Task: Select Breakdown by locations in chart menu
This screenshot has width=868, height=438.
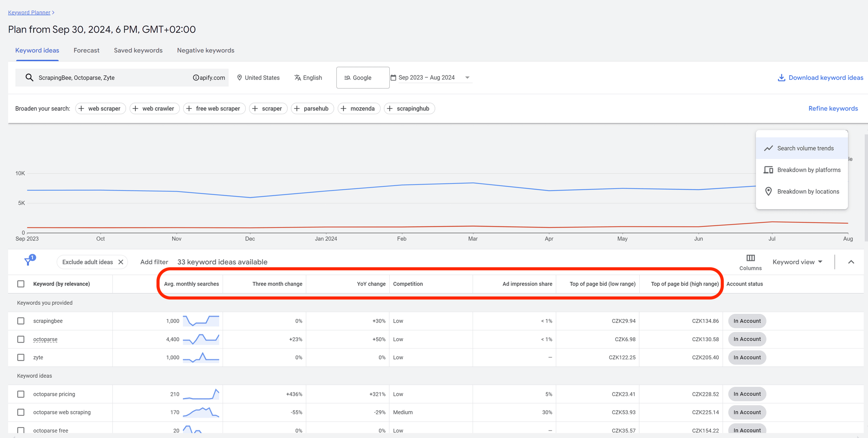Action: (x=808, y=191)
